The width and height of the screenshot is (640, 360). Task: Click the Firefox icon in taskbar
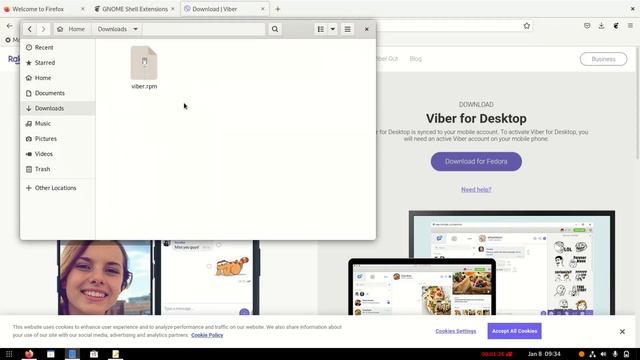(29, 354)
